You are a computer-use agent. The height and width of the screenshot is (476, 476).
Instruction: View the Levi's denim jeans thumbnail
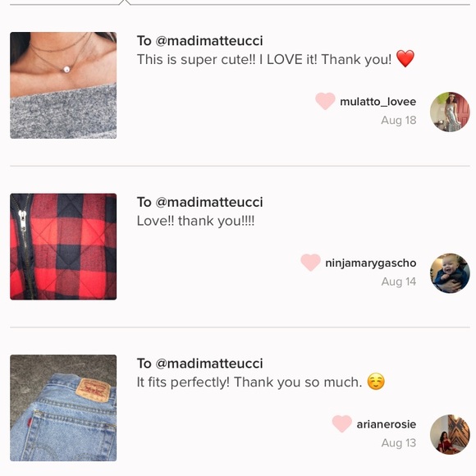click(x=63, y=408)
